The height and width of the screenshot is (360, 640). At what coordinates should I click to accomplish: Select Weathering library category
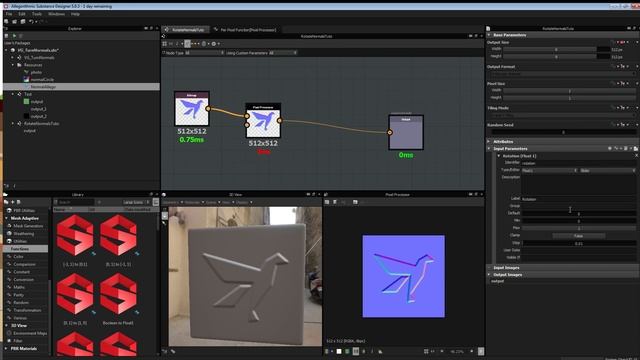tap(24, 234)
